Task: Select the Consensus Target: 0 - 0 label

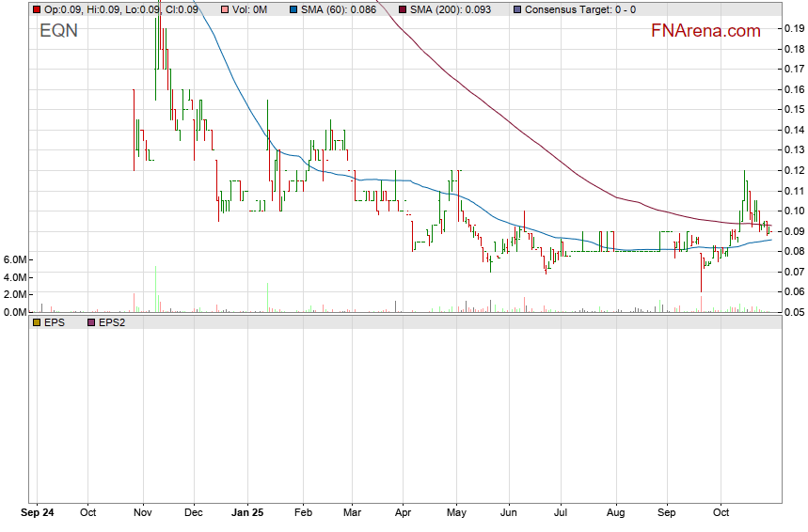Action: (x=579, y=9)
